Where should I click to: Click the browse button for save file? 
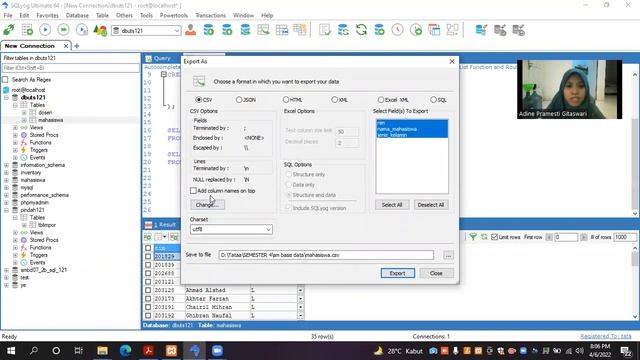pyautogui.click(x=448, y=255)
